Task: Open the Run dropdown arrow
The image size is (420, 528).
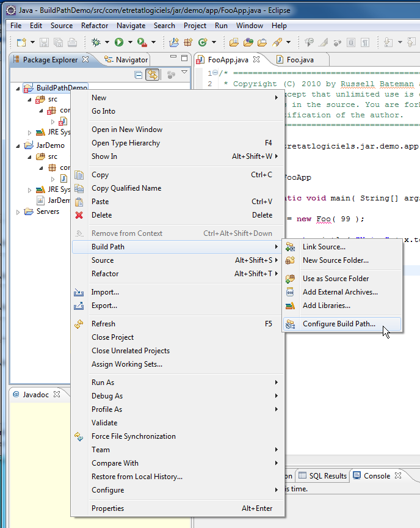Action: [130, 42]
